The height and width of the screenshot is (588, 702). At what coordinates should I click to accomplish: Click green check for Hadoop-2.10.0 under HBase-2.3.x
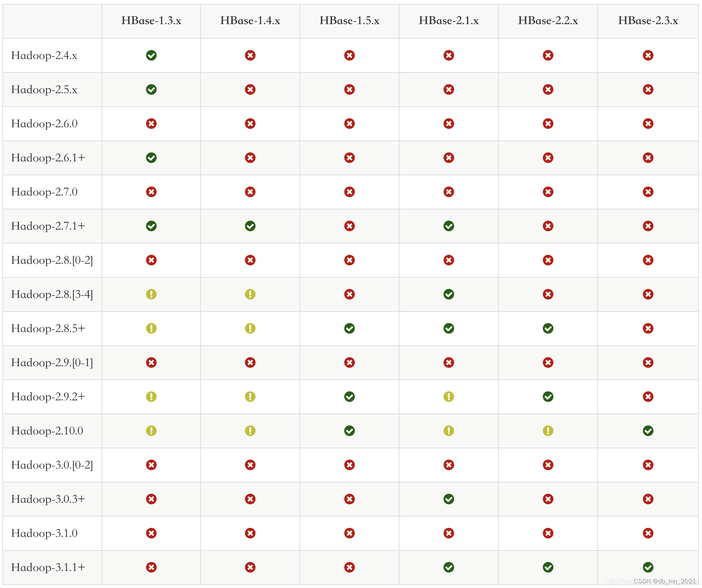(648, 431)
